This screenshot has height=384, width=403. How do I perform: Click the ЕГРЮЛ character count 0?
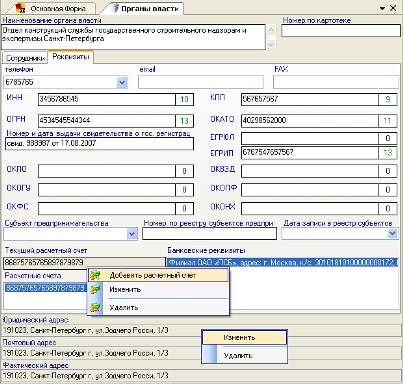(x=388, y=138)
